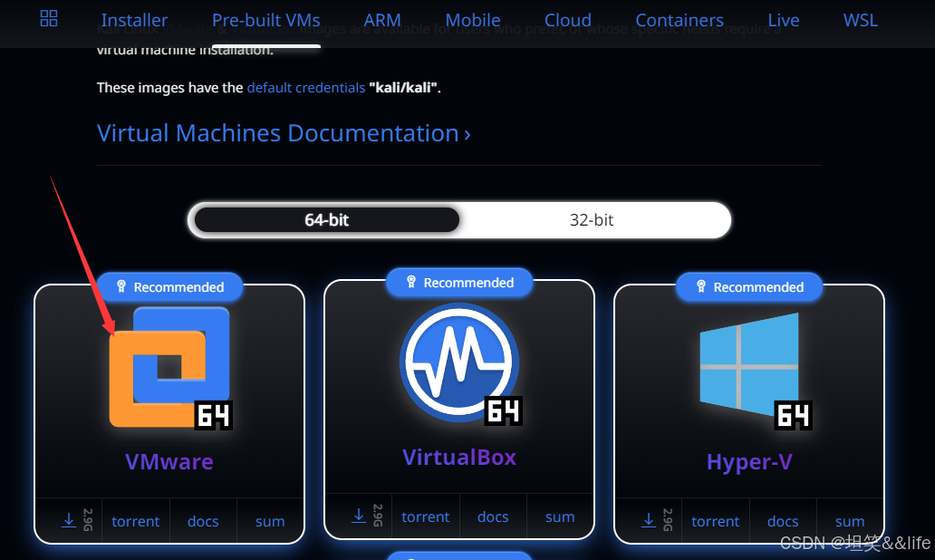Viewport: 935px width, 560px height.
Task: Select the Cloud tab
Action: (x=568, y=20)
